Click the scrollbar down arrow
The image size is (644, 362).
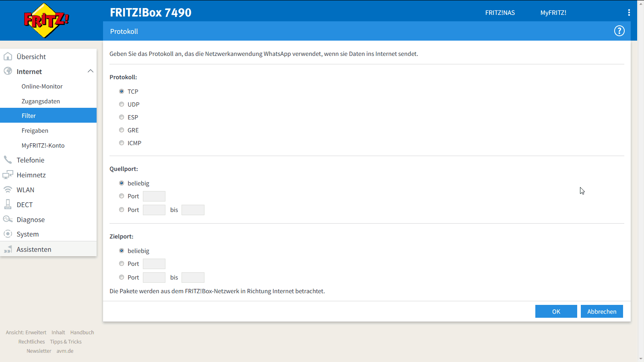tap(641, 358)
